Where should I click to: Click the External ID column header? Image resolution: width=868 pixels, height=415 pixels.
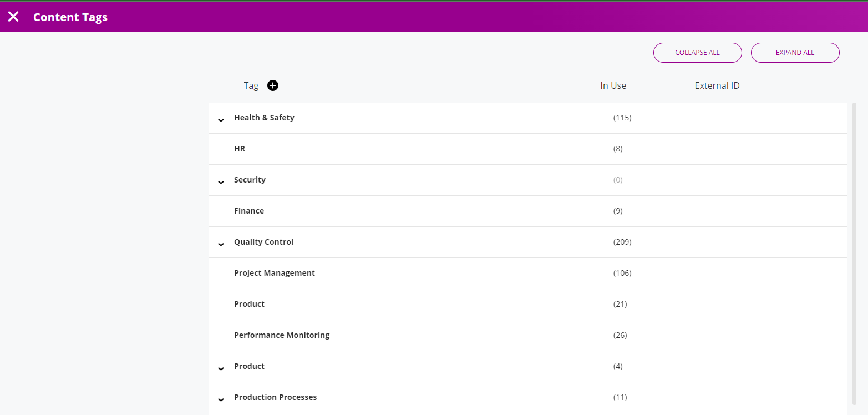coord(717,85)
